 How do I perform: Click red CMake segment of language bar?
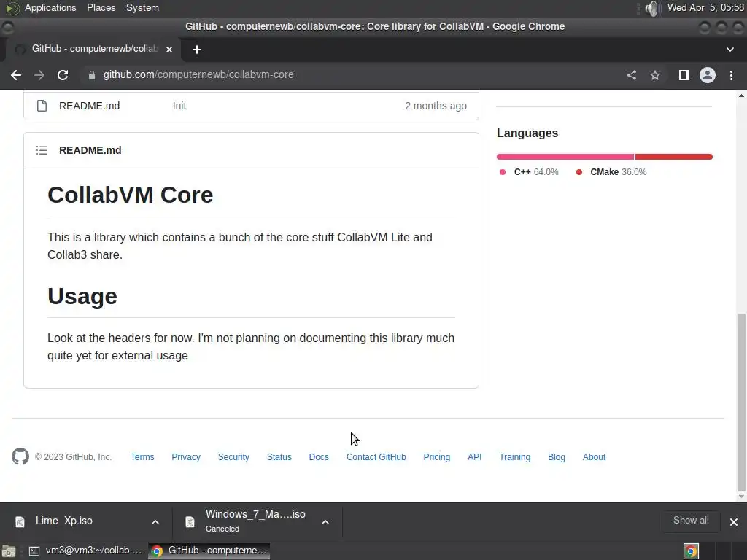tap(673, 157)
